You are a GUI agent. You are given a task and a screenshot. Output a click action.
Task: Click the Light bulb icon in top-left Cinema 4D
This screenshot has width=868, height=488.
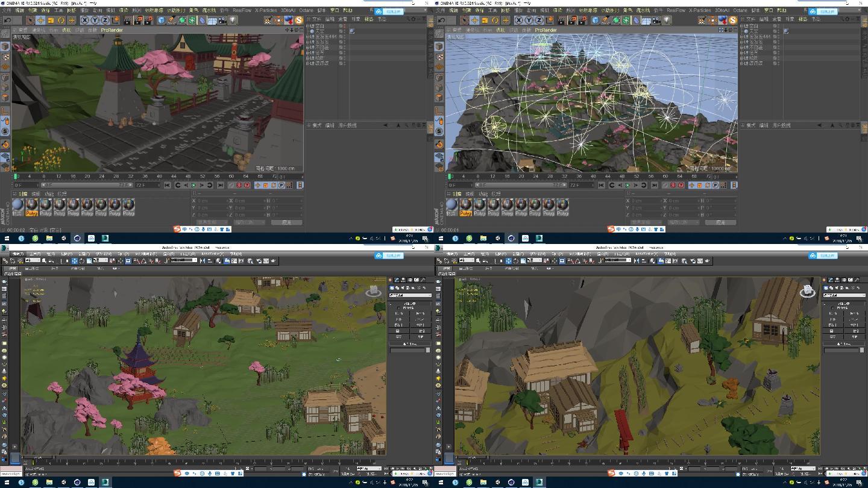[232, 20]
